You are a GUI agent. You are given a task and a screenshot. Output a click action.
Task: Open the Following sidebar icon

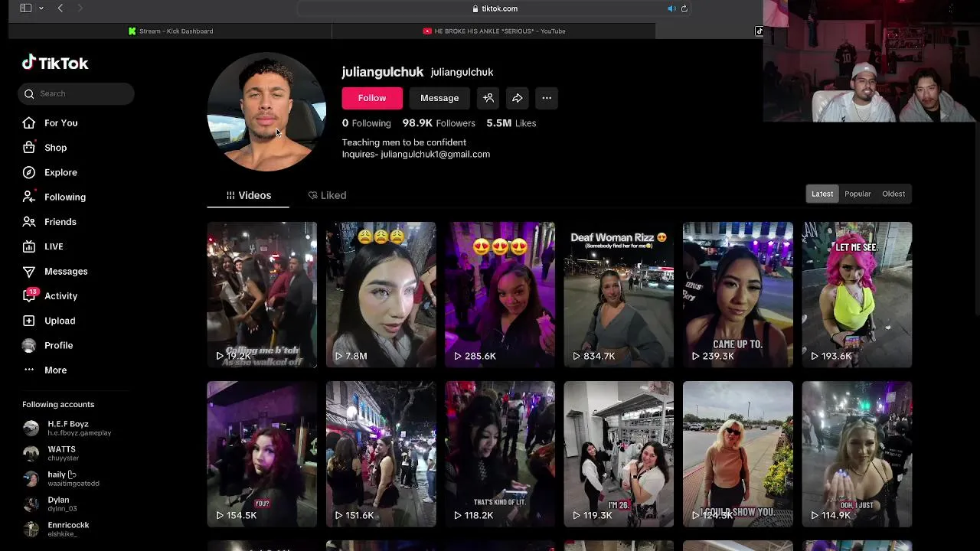click(29, 197)
